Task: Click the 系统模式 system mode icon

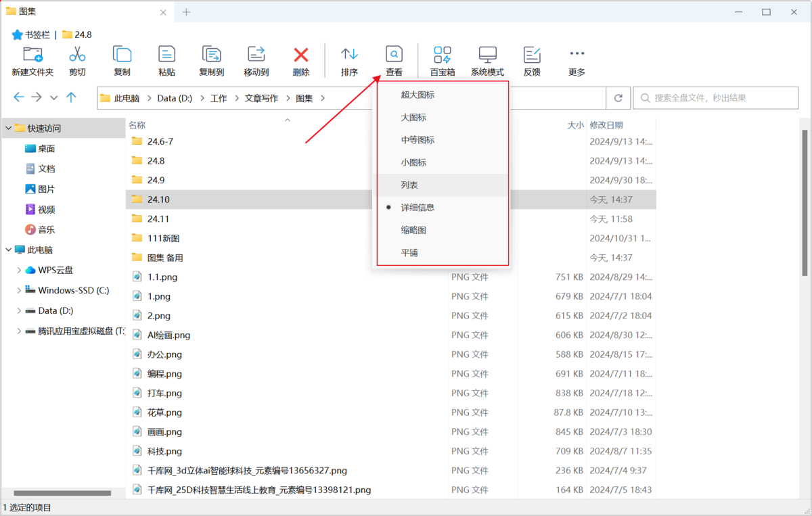Action: pos(487,60)
